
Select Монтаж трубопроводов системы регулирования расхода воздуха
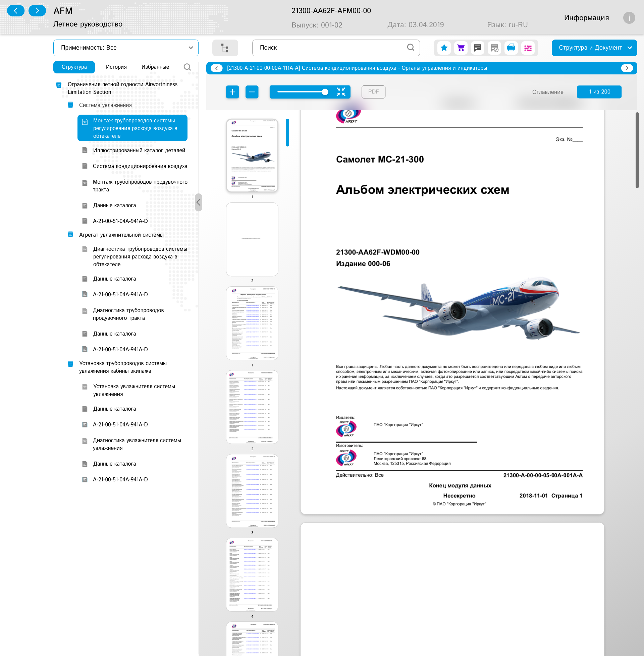tap(132, 128)
